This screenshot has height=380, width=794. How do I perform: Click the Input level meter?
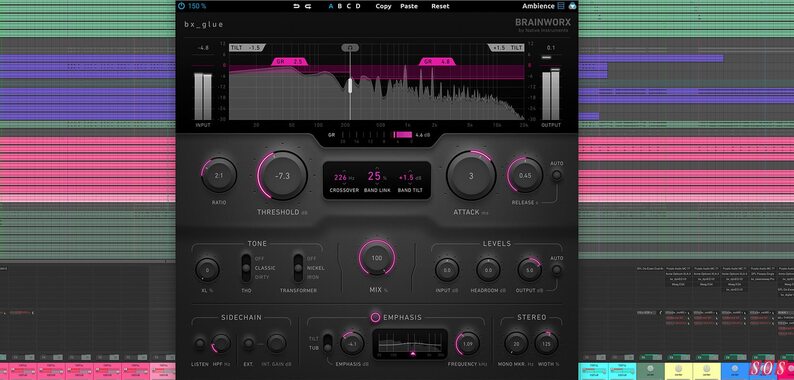click(x=203, y=96)
